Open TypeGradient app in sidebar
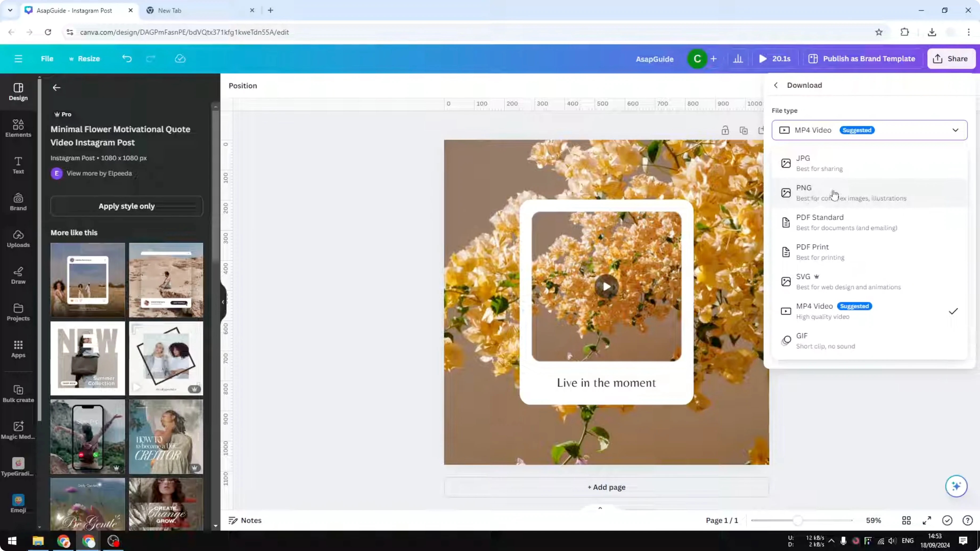 tap(18, 467)
